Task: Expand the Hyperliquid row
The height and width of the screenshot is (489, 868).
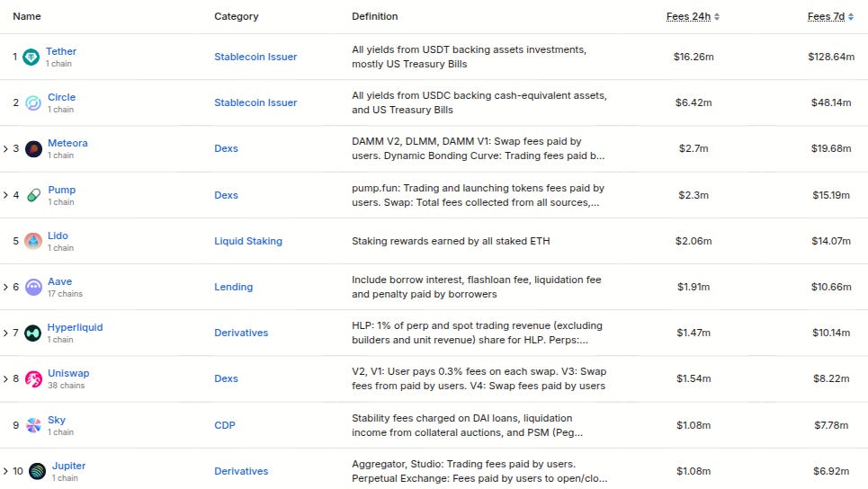Action: coord(5,333)
